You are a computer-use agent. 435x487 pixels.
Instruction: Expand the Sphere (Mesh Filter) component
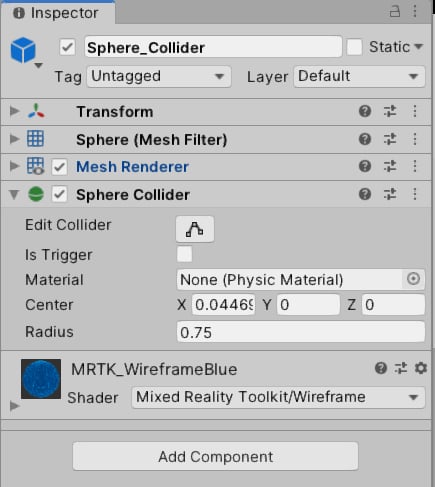pyautogui.click(x=14, y=139)
